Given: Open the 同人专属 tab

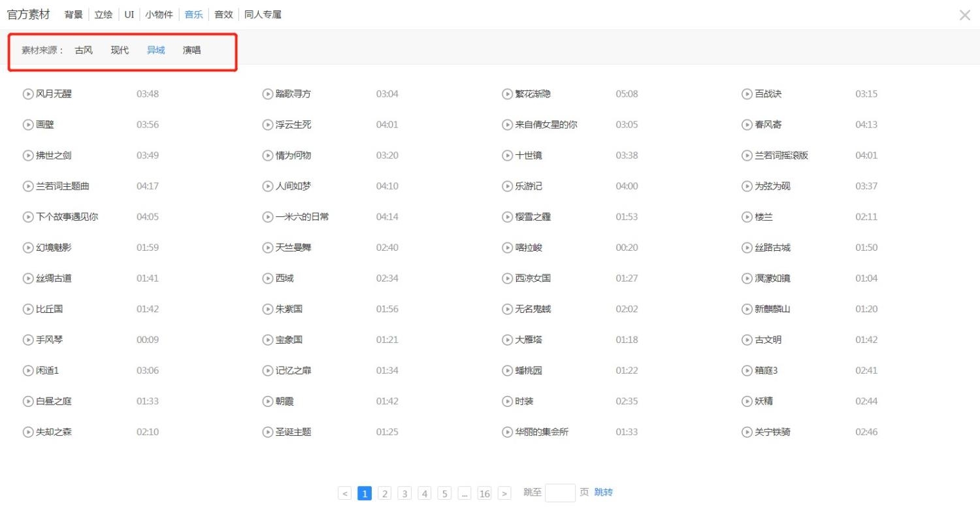Looking at the screenshot, I should pyautogui.click(x=263, y=14).
